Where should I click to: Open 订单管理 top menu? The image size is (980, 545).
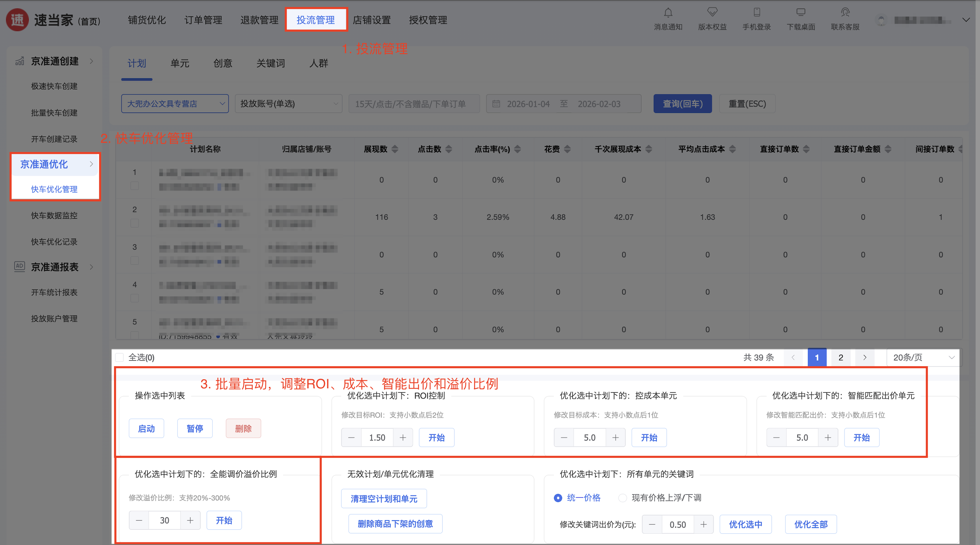pos(203,20)
